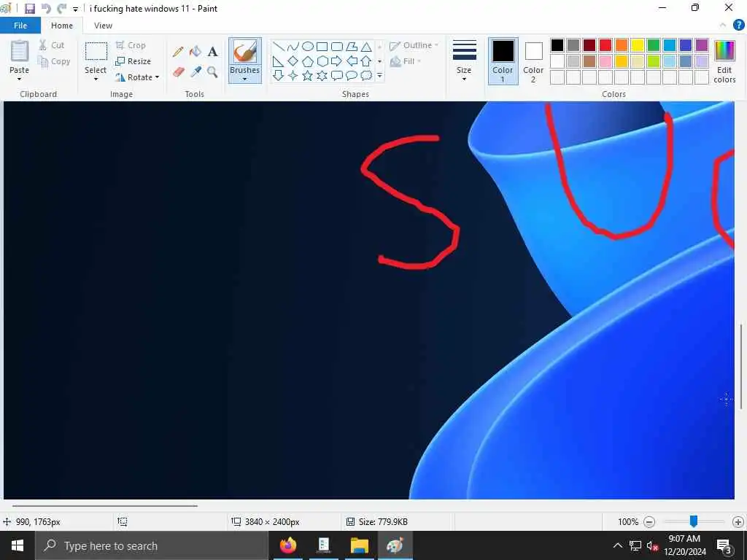747x560 pixels.
Task: Select the Text tool
Action: coord(212,52)
